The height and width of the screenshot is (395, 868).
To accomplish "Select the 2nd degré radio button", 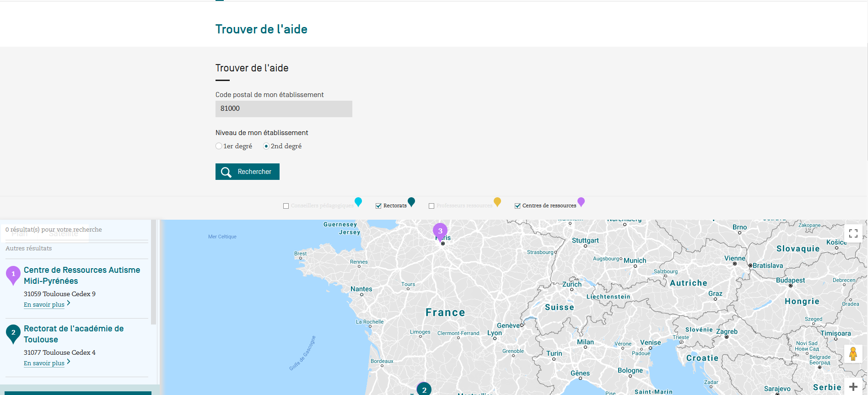I will click(266, 146).
